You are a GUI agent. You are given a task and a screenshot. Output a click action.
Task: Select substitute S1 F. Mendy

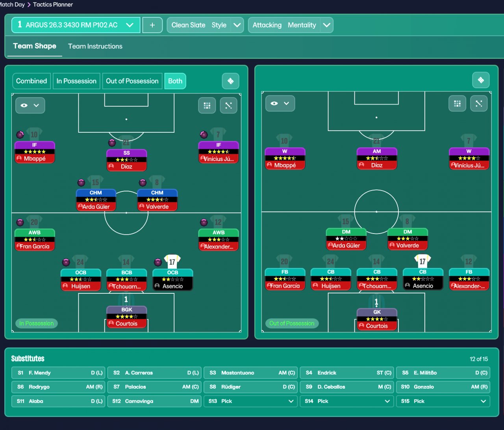pos(58,373)
